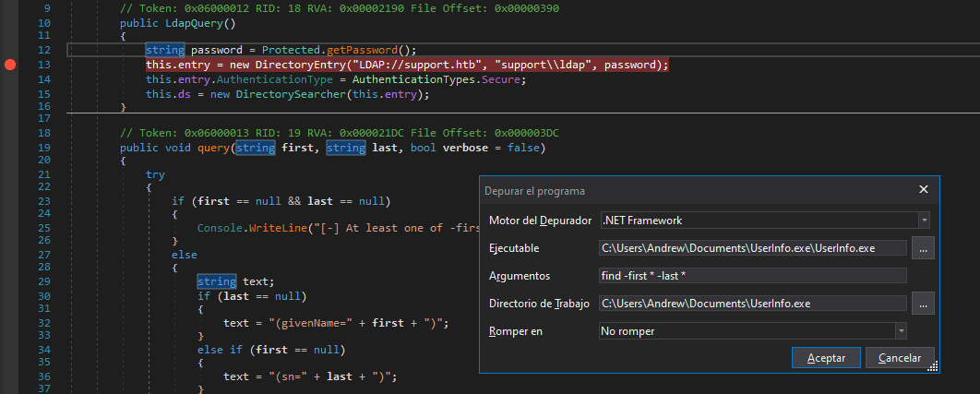Click the line 12 margin number
The image size is (980, 394).
[46, 49]
